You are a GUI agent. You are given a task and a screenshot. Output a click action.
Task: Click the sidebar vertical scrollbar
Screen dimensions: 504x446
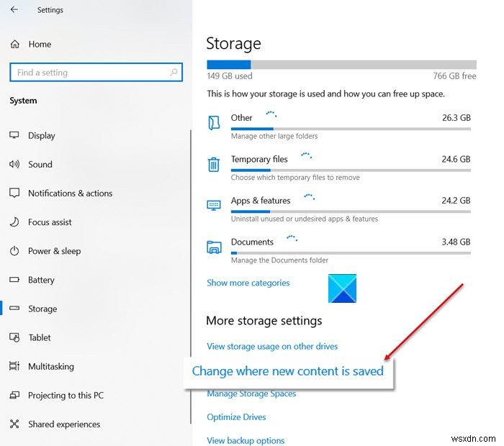tap(191, 276)
